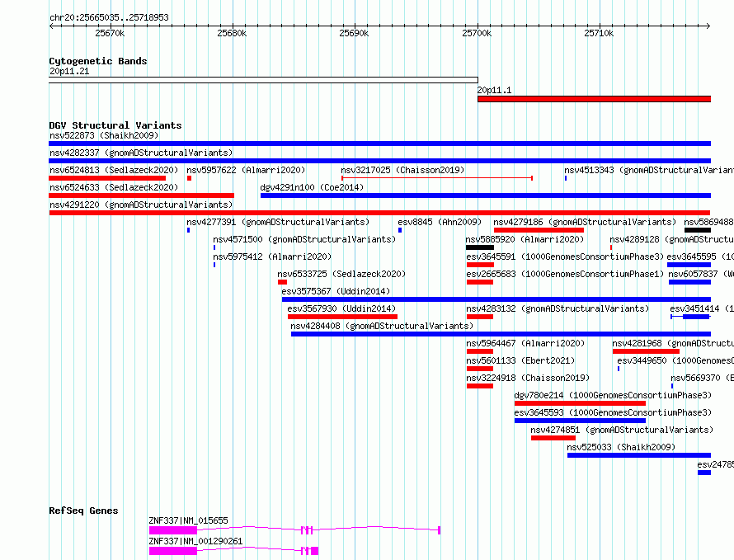Click the nsv3224918 (Chaisson2019) label
Viewport: 734px width, 560px height.
point(528,378)
